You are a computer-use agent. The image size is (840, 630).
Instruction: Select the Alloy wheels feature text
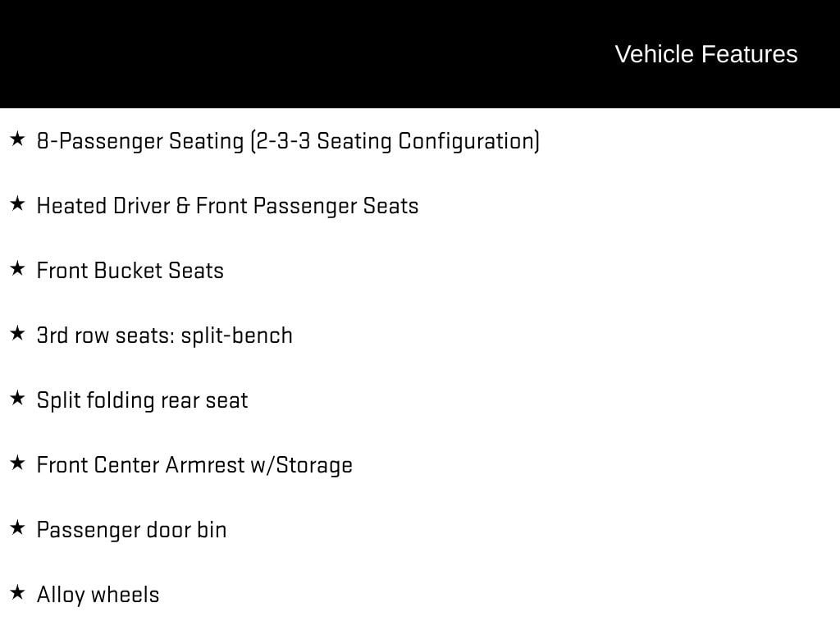(x=98, y=595)
